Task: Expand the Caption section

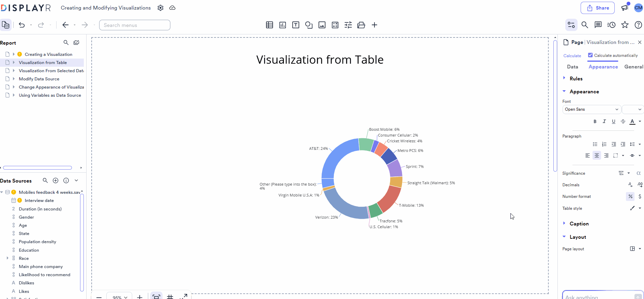Action: [x=564, y=223]
